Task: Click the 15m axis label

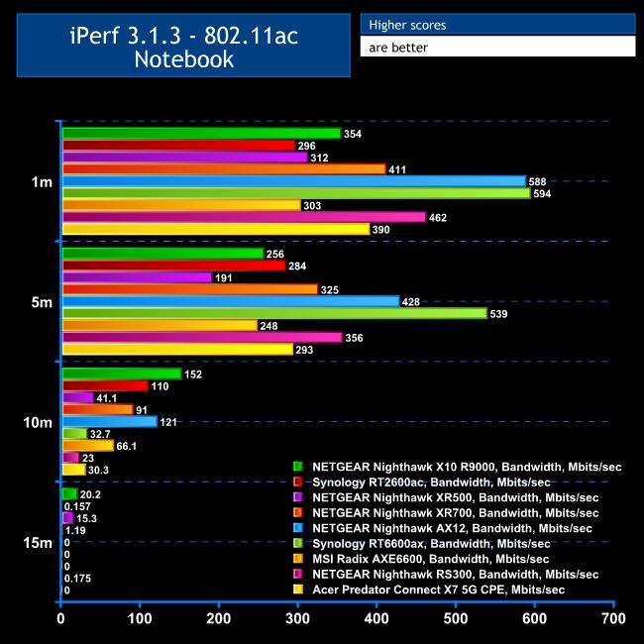Action: (x=38, y=543)
